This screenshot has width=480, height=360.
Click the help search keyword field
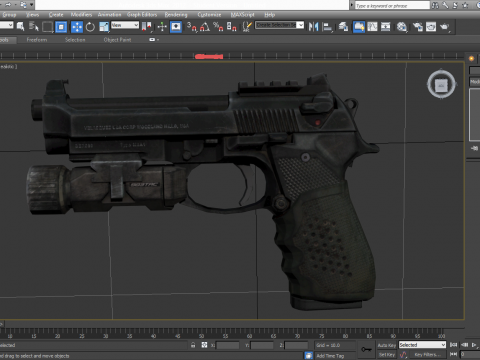pyautogui.click(x=392, y=5)
